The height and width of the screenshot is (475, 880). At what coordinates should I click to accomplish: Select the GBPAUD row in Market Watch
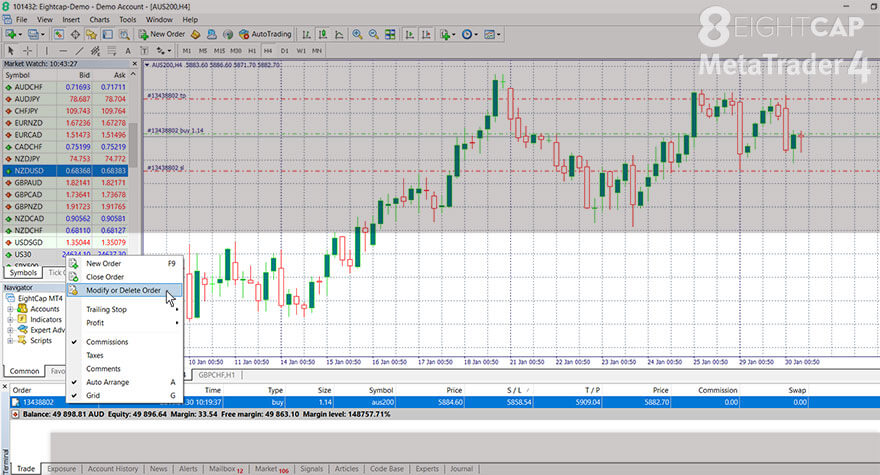coord(65,183)
